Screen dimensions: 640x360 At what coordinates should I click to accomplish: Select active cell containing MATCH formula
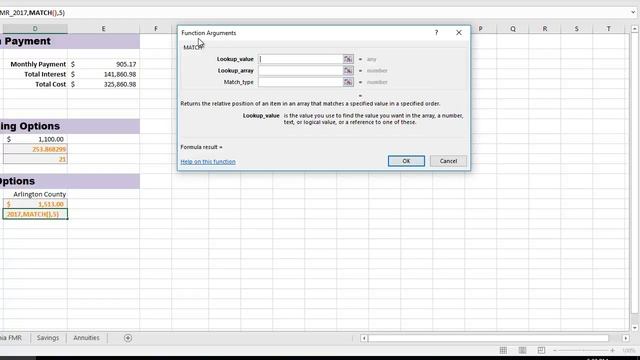(35, 214)
